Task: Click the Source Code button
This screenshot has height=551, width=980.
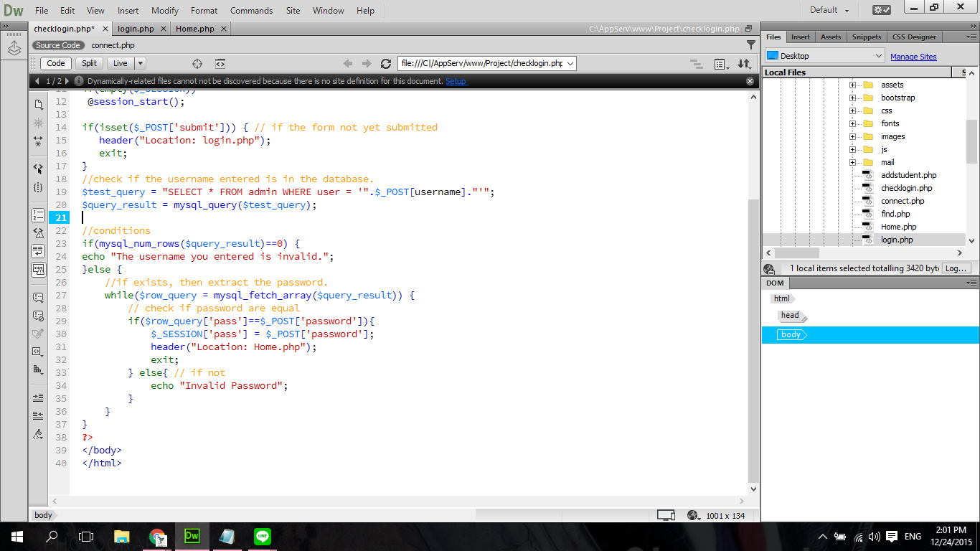Action: 58,45
